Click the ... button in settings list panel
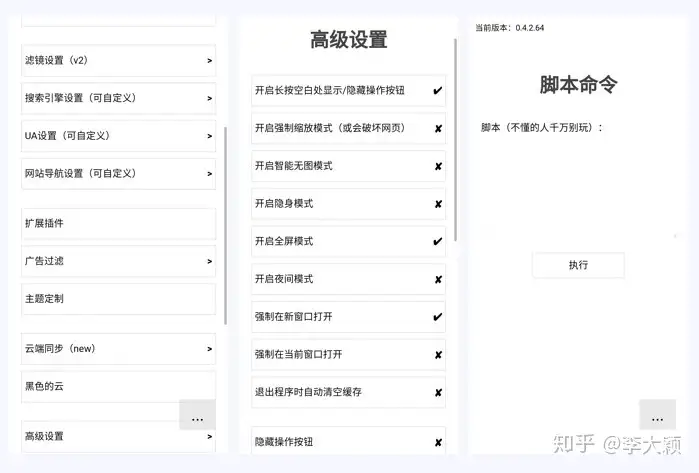This screenshot has height=473, width=699. (197, 415)
